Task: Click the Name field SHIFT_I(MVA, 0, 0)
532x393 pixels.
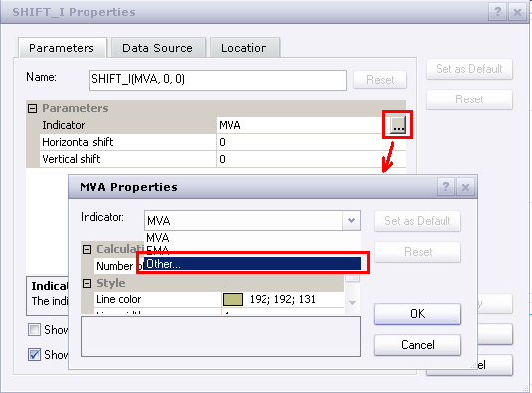Action: point(218,80)
